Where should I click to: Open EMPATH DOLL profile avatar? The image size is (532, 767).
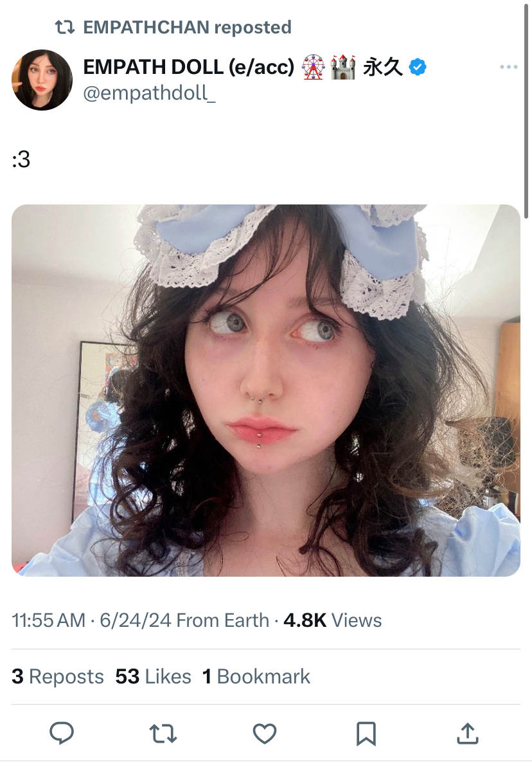(42, 80)
